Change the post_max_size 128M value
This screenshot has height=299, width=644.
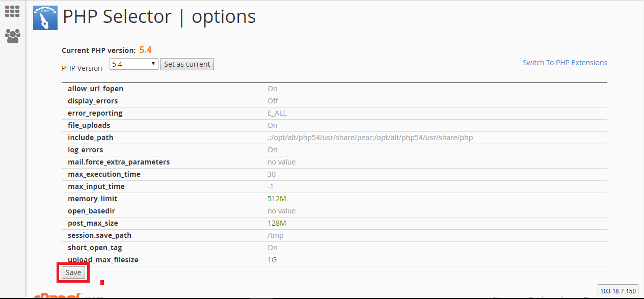(x=277, y=223)
